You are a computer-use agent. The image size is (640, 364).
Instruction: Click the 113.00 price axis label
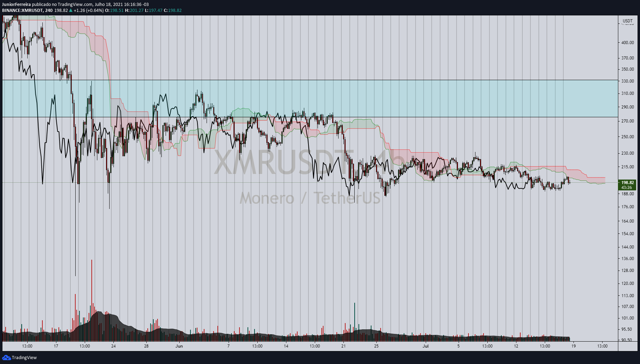tap(627, 296)
